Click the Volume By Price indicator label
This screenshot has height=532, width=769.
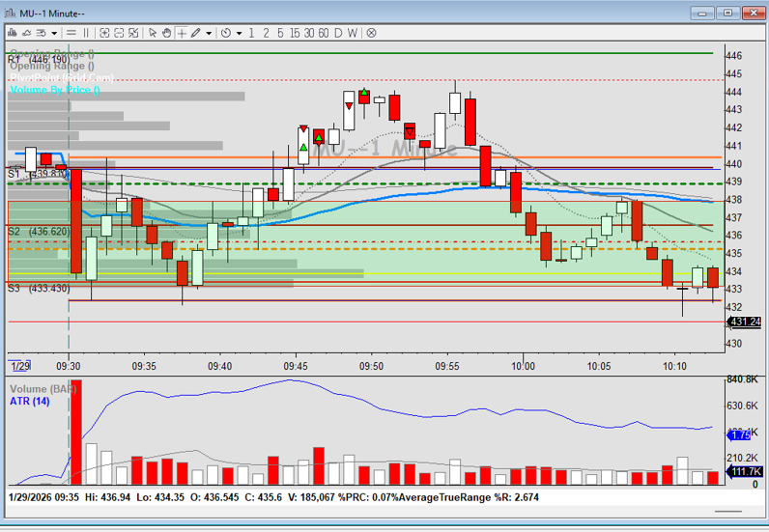[55, 90]
